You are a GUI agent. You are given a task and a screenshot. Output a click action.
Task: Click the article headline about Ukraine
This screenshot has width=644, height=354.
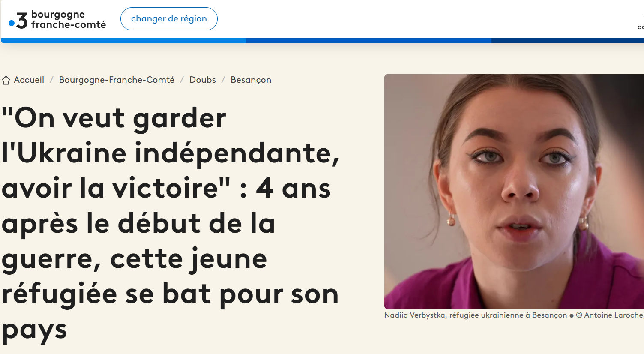pos(171,223)
